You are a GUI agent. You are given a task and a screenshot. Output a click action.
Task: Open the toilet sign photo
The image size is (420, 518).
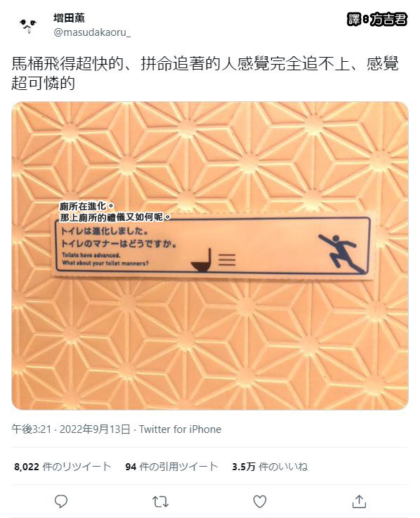210,256
